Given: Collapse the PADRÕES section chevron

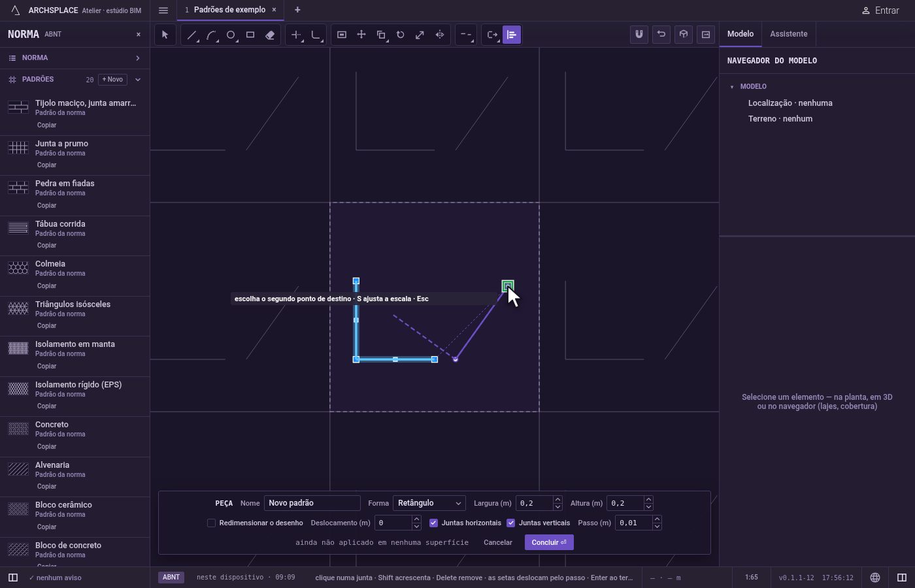Looking at the screenshot, I should coord(138,80).
